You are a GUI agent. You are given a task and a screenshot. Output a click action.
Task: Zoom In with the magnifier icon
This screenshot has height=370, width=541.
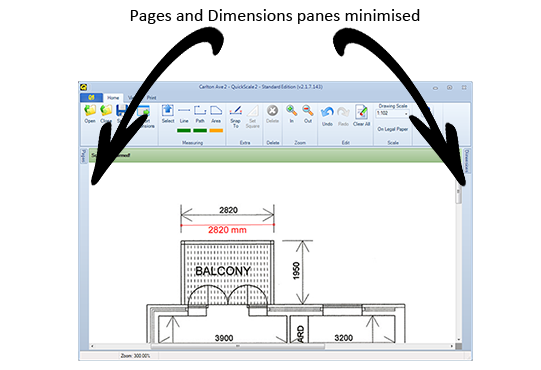[292, 114]
